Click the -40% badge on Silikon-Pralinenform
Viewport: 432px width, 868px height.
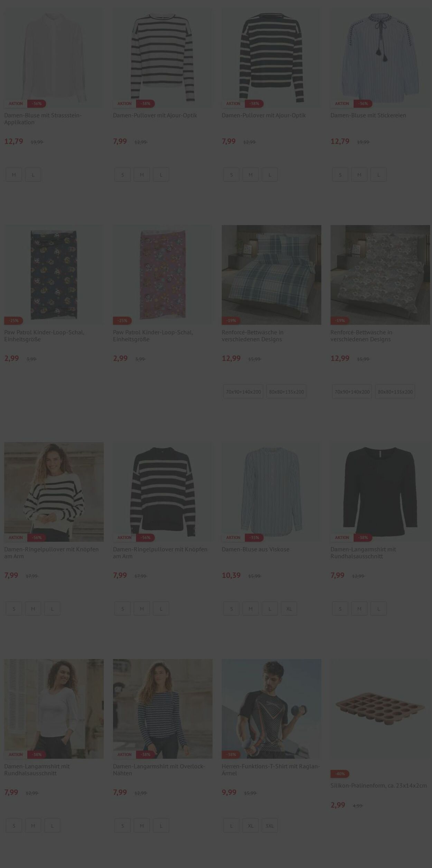pos(340,774)
